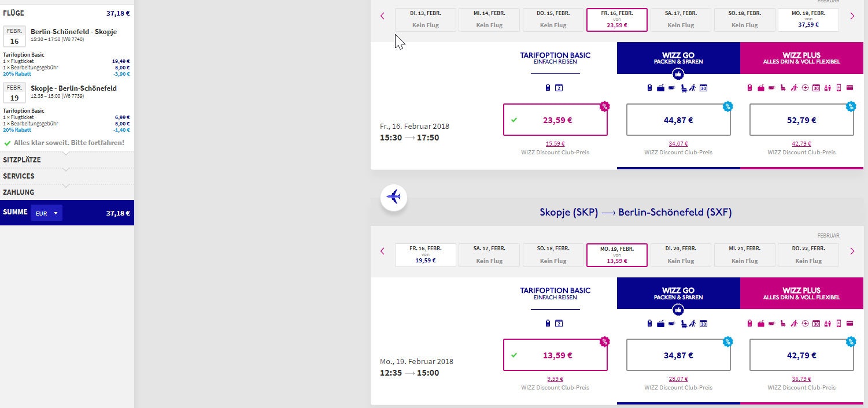Click the return 28,07 € Discount Club price link
The height and width of the screenshot is (408, 868).
tap(678, 379)
